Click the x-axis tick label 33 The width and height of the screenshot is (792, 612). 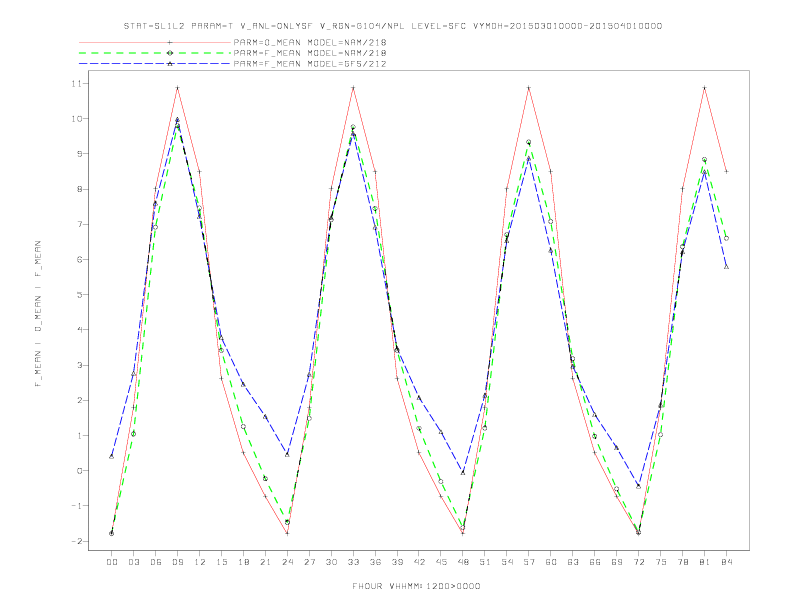[x=353, y=562]
